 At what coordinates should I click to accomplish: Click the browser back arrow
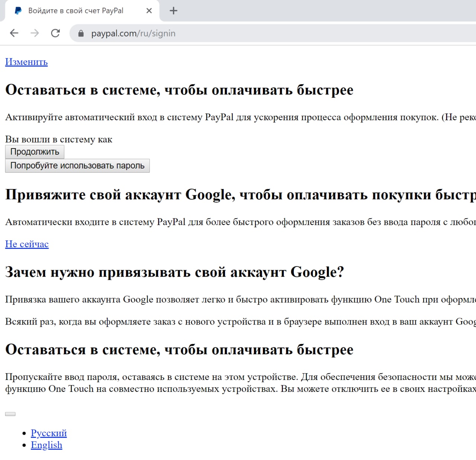point(14,33)
